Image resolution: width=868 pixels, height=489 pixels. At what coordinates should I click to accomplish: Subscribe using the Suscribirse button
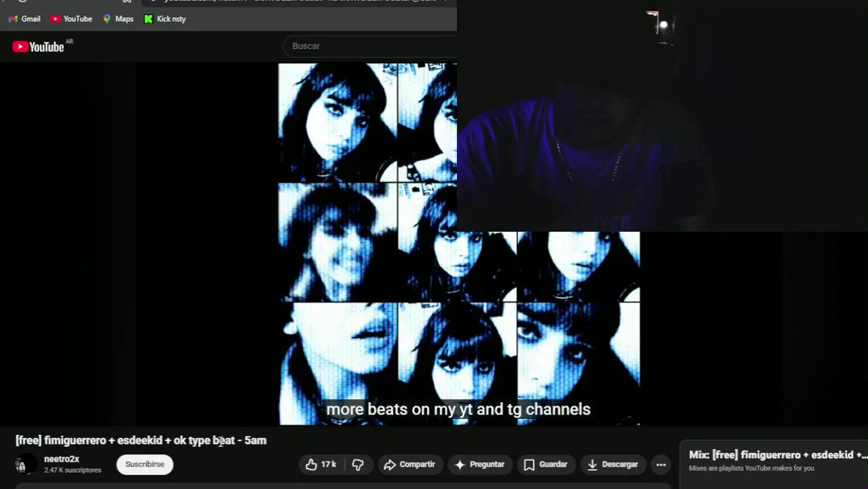coord(145,465)
